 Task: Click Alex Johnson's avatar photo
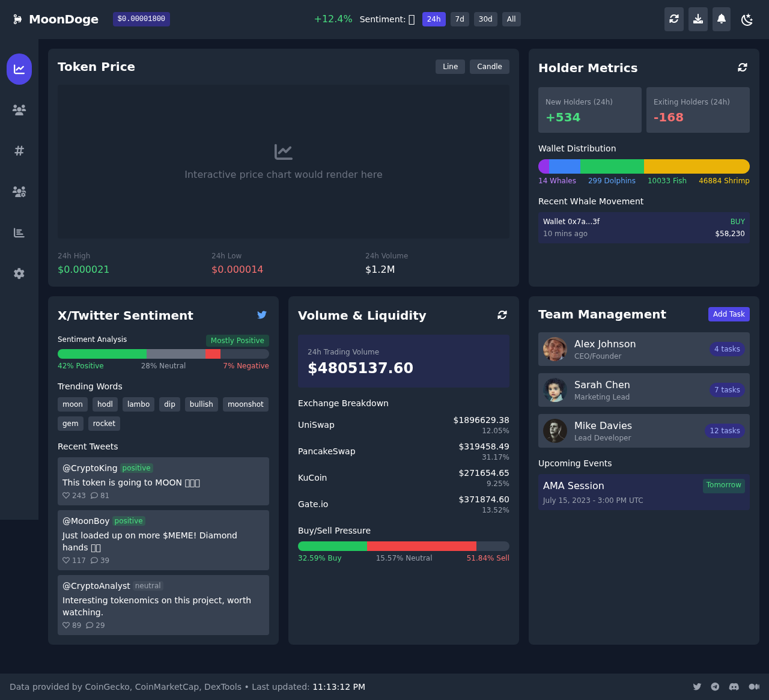click(555, 349)
